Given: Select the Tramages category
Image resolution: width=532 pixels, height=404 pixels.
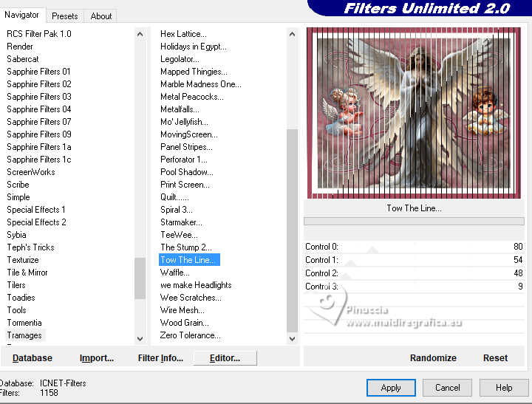Looking at the screenshot, I should click(x=24, y=335).
